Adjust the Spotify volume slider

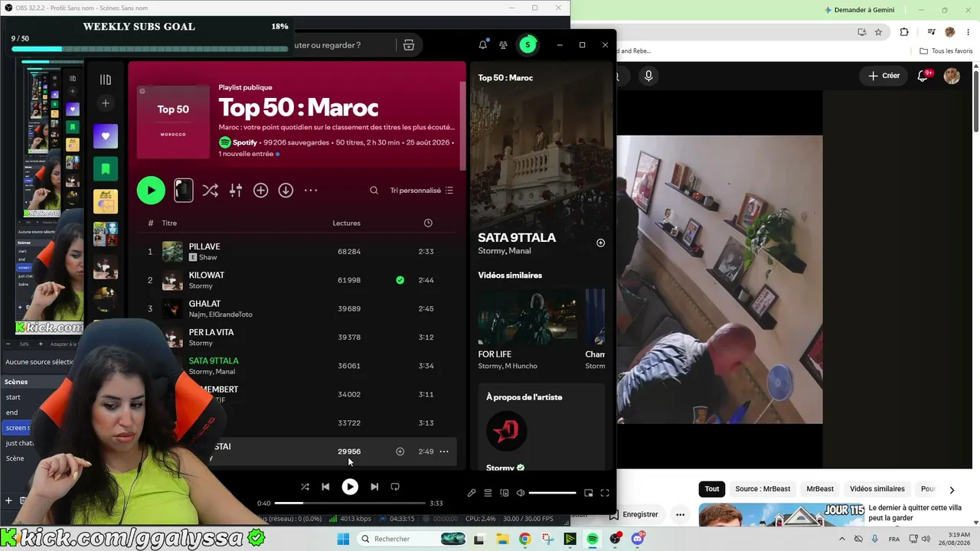click(x=552, y=494)
